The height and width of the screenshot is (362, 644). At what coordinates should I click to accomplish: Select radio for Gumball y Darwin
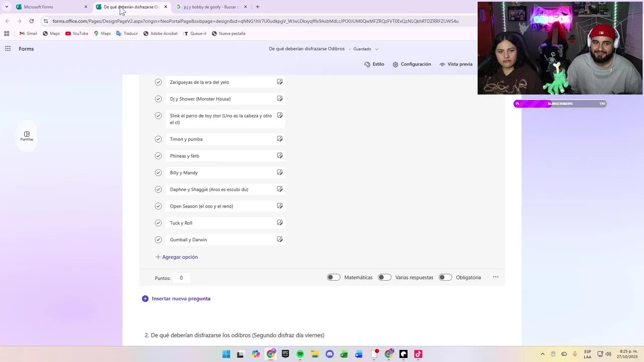(x=158, y=239)
